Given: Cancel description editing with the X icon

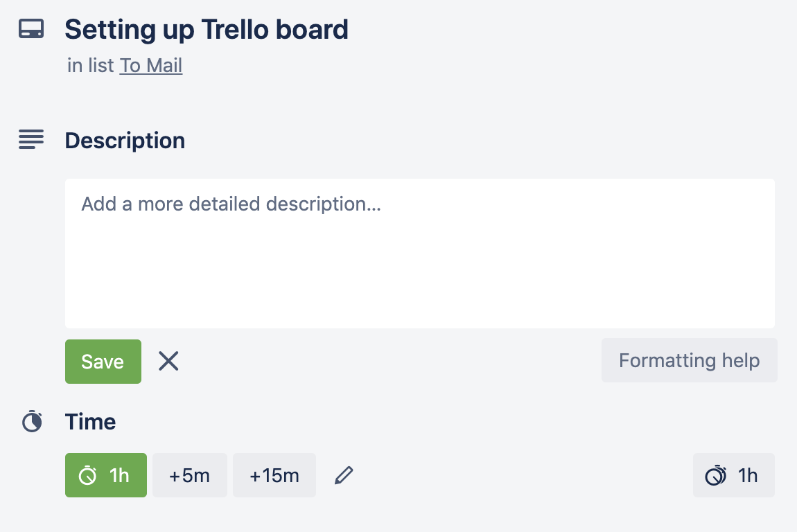Looking at the screenshot, I should pos(168,361).
